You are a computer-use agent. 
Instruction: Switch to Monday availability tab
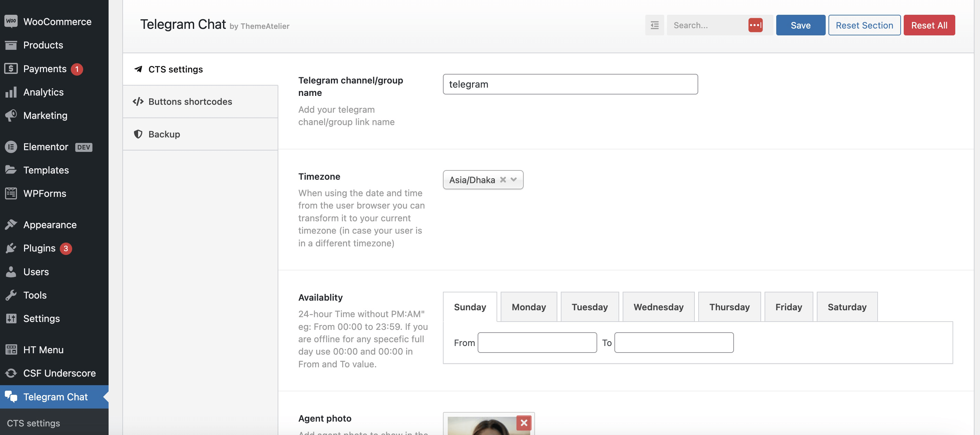pos(528,307)
